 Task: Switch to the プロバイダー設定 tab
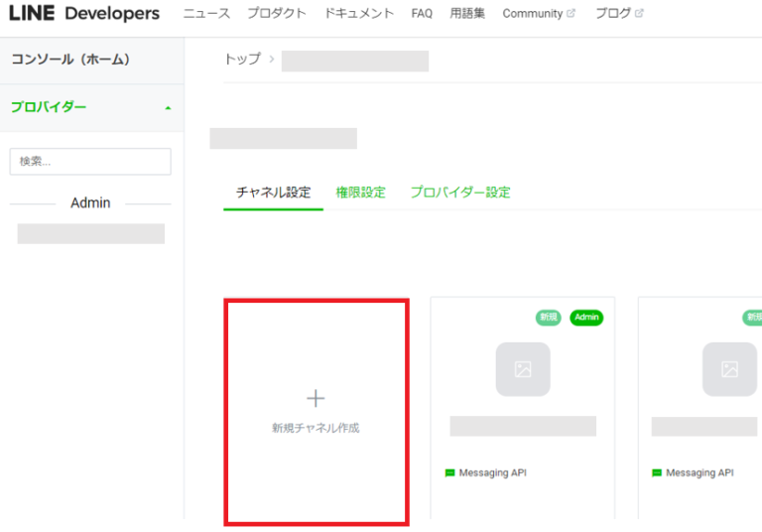point(460,193)
